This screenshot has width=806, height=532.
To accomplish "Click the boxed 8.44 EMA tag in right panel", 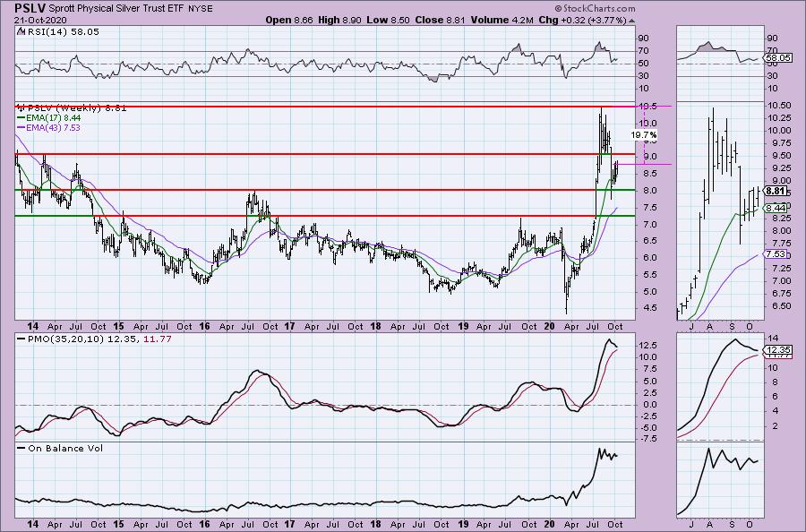I will click(776, 208).
